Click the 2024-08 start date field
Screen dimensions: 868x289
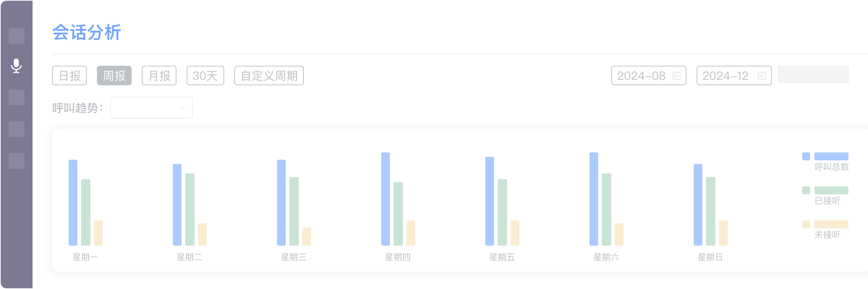coord(641,76)
